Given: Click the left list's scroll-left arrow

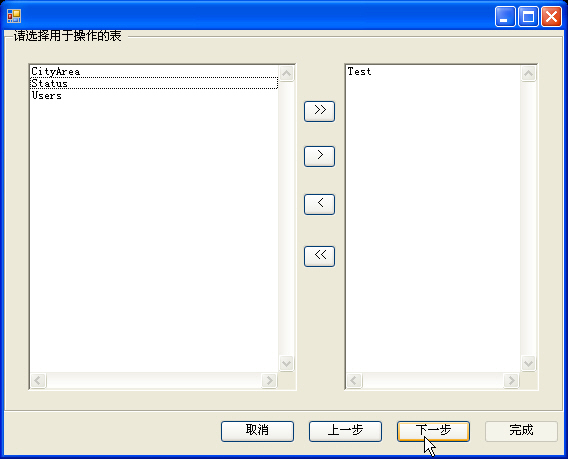Looking at the screenshot, I should point(38,380).
